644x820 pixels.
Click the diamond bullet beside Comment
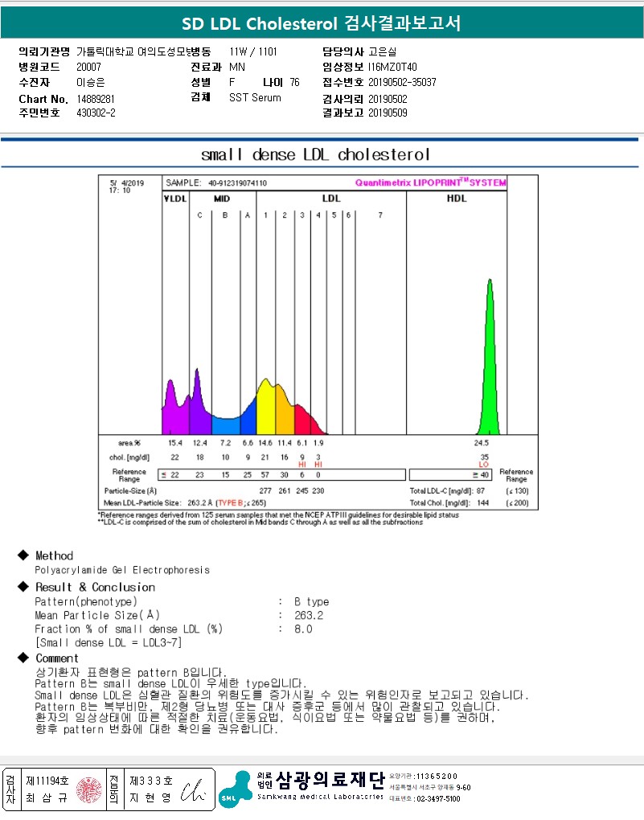[23, 658]
